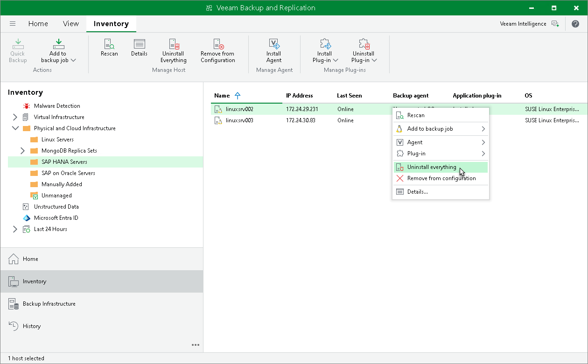Open the Rescan toolbar tool
The height and width of the screenshot is (364, 588).
[x=109, y=49]
